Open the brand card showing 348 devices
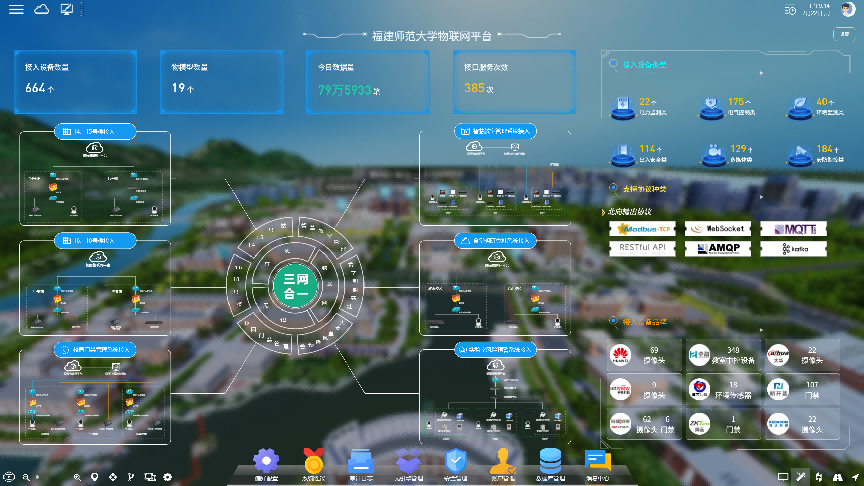Viewport: 864px width, 486px height. [723, 355]
